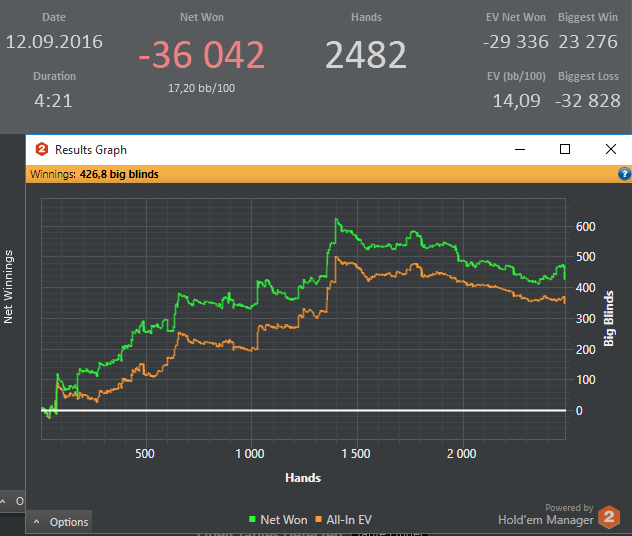
Task: Click the Results Graph title text
Action: [x=91, y=150]
